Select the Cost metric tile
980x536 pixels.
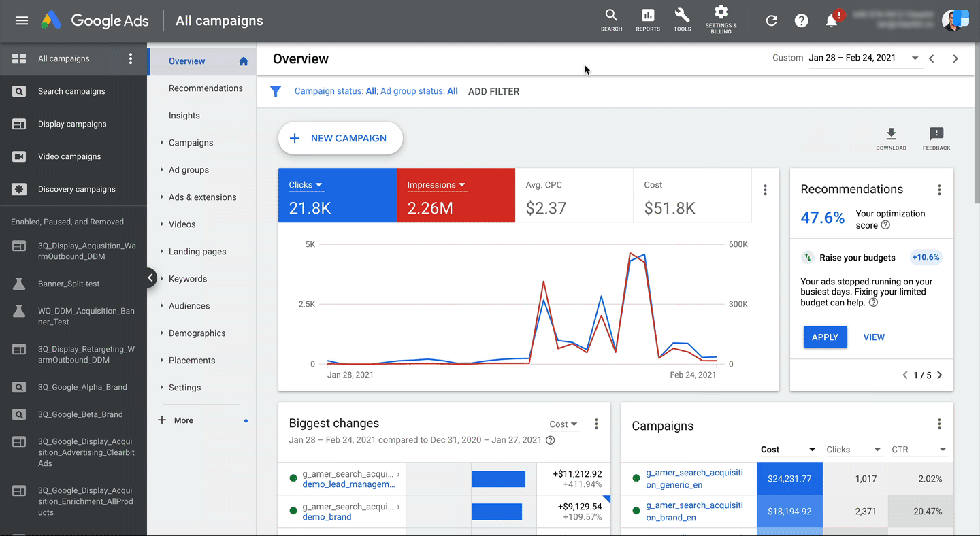pyautogui.click(x=692, y=196)
